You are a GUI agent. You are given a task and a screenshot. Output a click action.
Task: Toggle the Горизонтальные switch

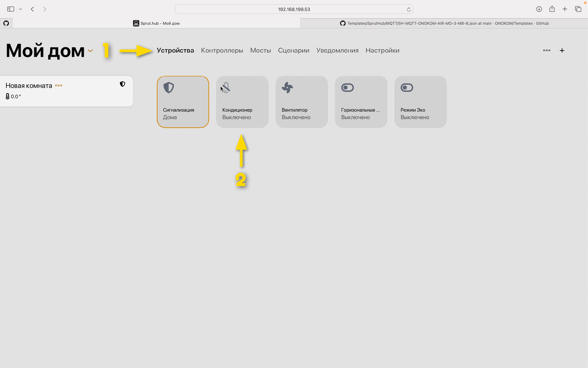click(347, 87)
